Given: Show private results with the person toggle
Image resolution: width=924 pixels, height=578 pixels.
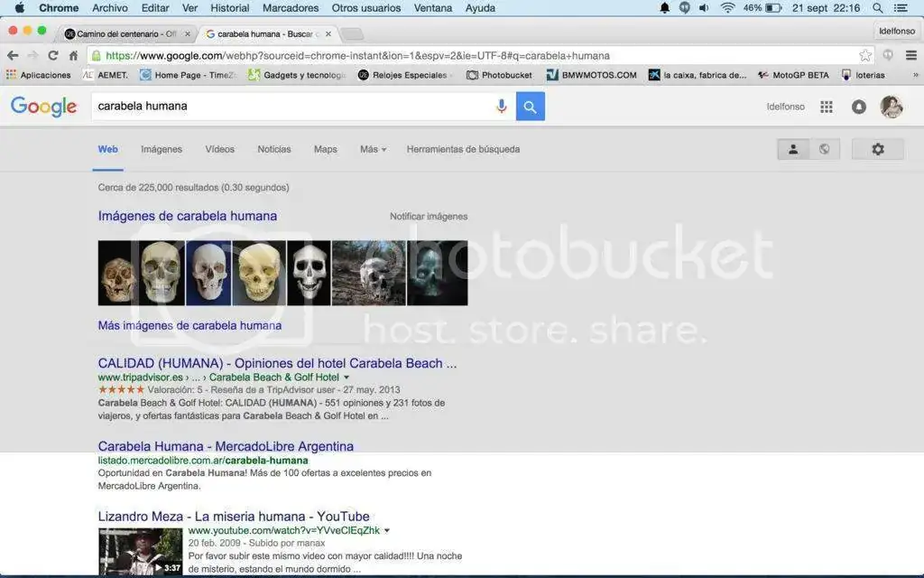Looking at the screenshot, I should click(x=793, y=149).
